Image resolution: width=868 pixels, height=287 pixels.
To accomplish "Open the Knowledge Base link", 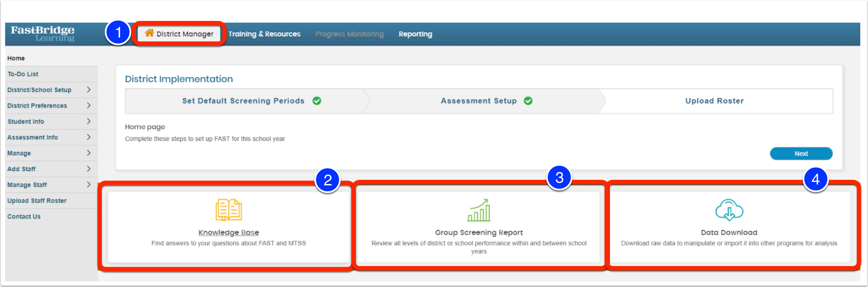I will click(229, 232).
